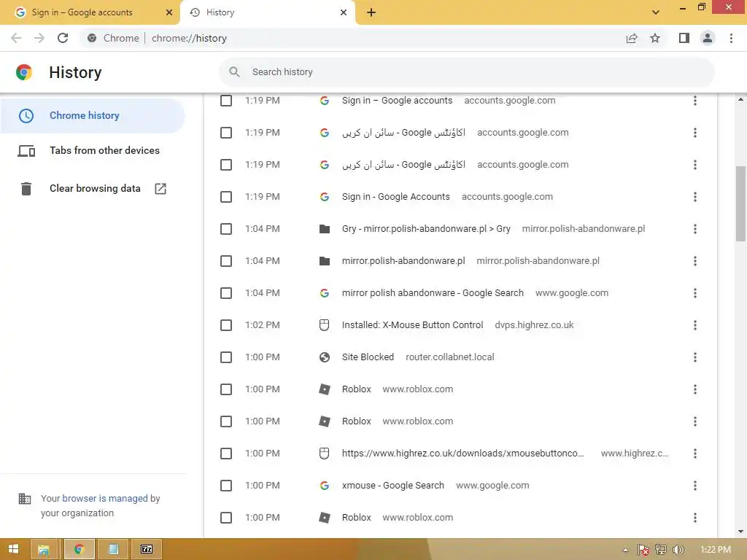The image size is (747, 560).
Task: Click the history list scrollbar thumb
Action: pyautogui.click(x=740, y=203)
